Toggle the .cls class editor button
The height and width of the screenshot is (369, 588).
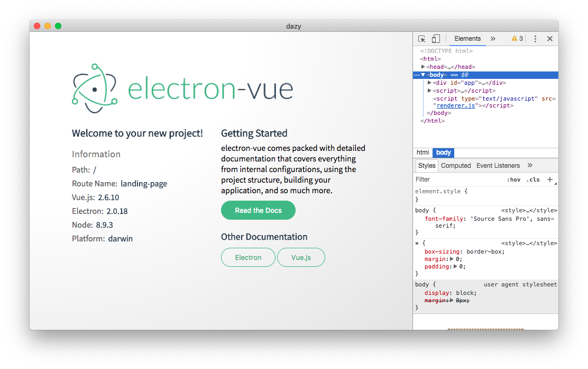[533, 179]
